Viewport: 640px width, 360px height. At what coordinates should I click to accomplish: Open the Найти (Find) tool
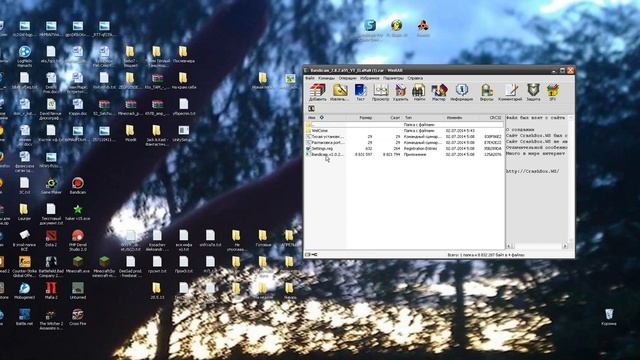(419, 92)
